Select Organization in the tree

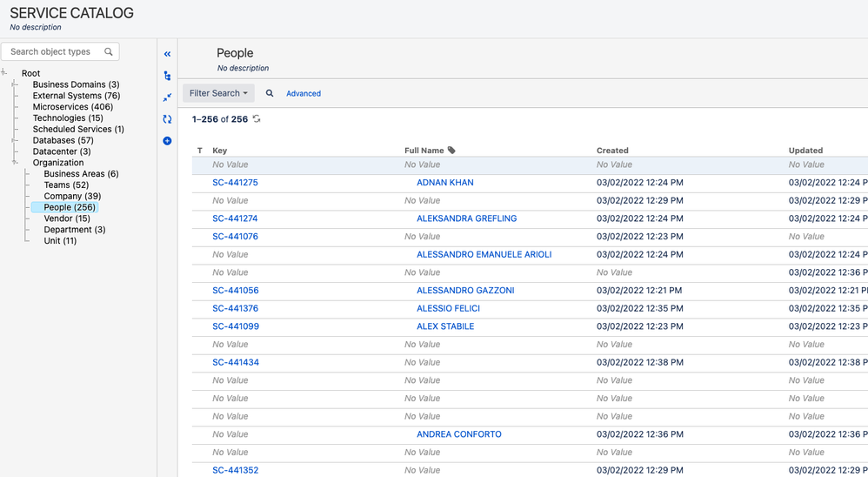click(x=58, y=162)
